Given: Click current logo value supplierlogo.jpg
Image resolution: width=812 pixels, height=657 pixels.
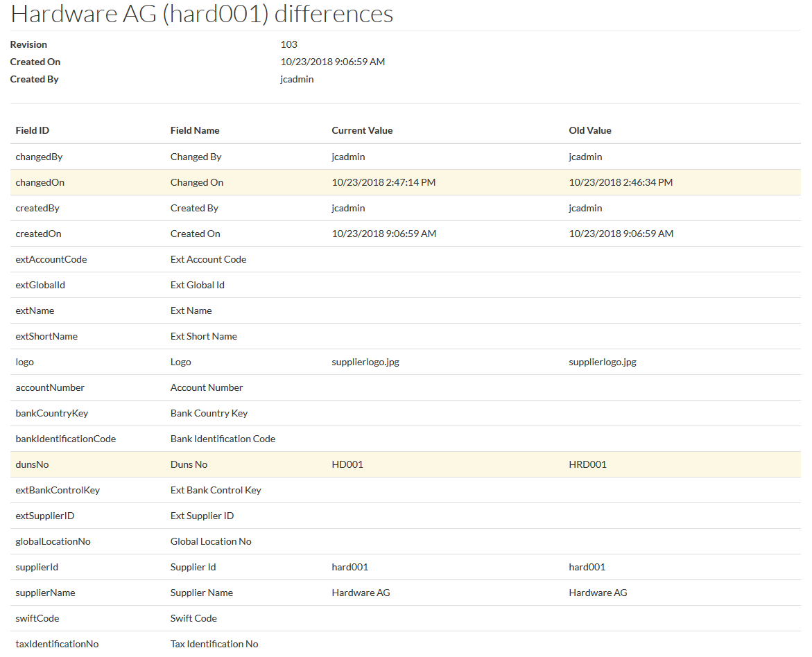Looking at the screenshot, I should 365,362.
